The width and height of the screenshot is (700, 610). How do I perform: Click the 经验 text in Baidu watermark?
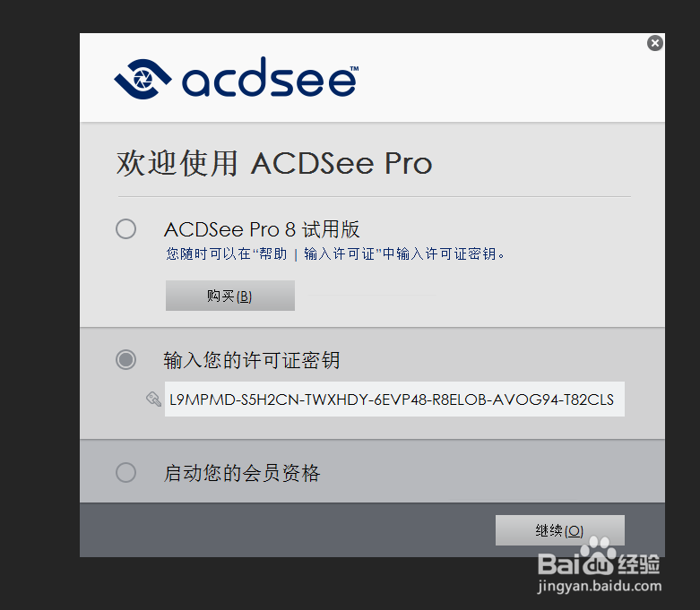[x=638, y=564]
